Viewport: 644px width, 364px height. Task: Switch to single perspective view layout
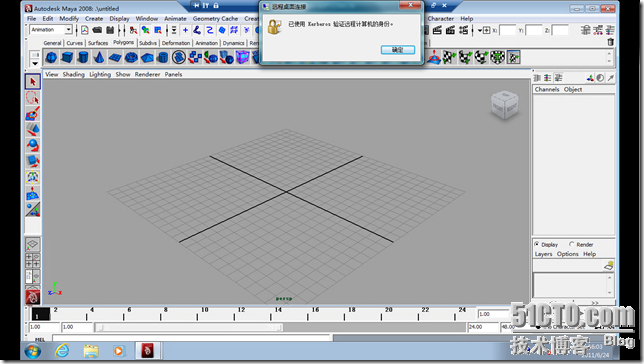pyautogui.click(x=33, y=244)
